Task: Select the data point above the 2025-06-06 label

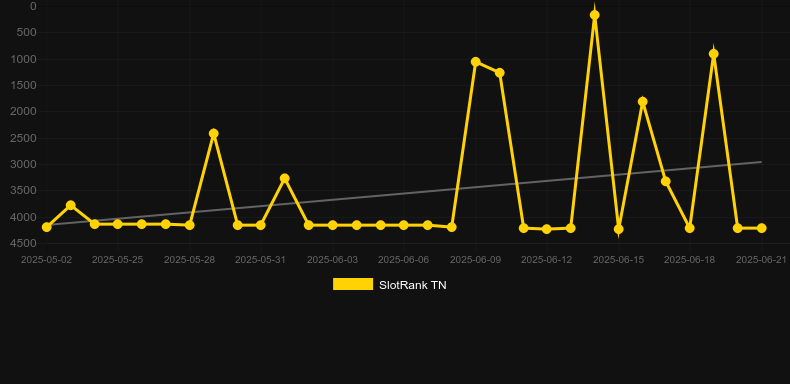Action: pos(404,225)
